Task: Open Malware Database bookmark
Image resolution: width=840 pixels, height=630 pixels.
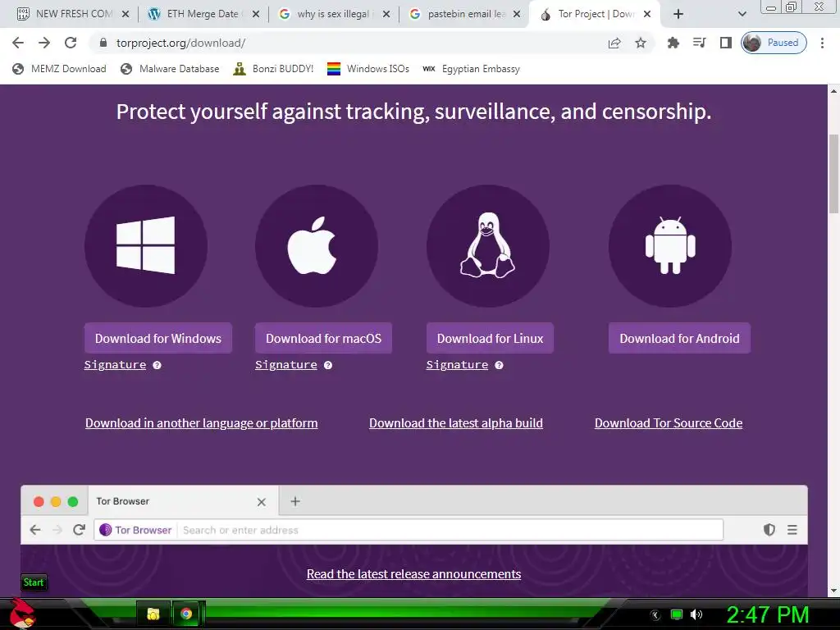Action: click(170, 69)
